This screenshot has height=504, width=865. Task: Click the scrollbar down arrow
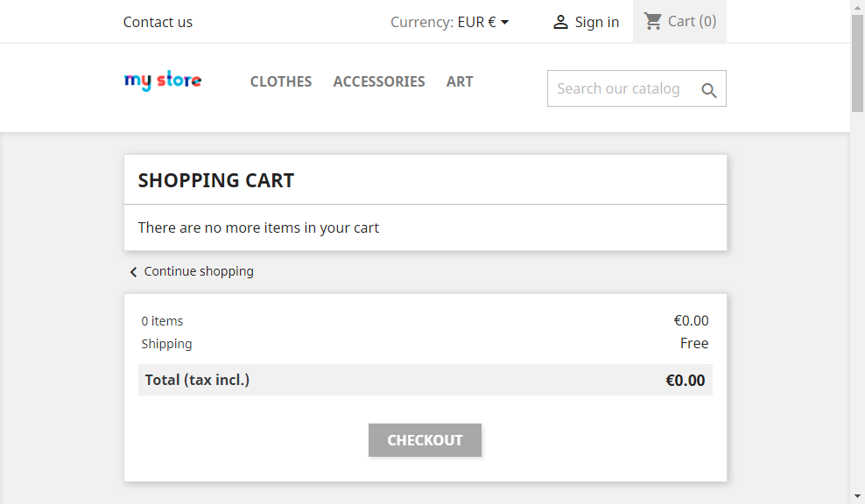tap(857, 496)
